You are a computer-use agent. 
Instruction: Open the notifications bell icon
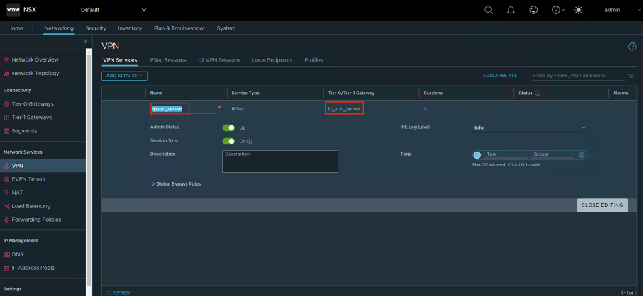(x=511, y=10)
